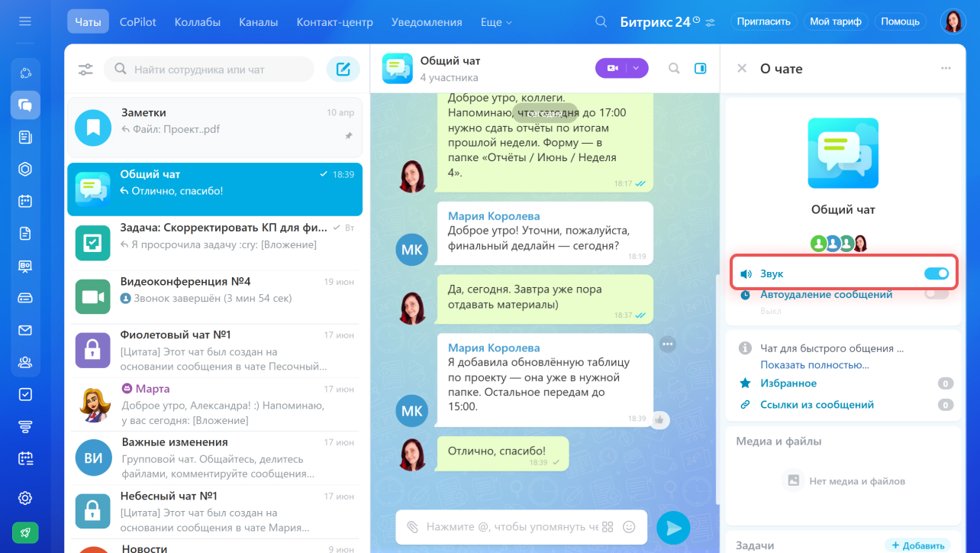Focus the Найти сотрудника или чат search field
This screenshot has width=980, height=553.
(209, 70)
